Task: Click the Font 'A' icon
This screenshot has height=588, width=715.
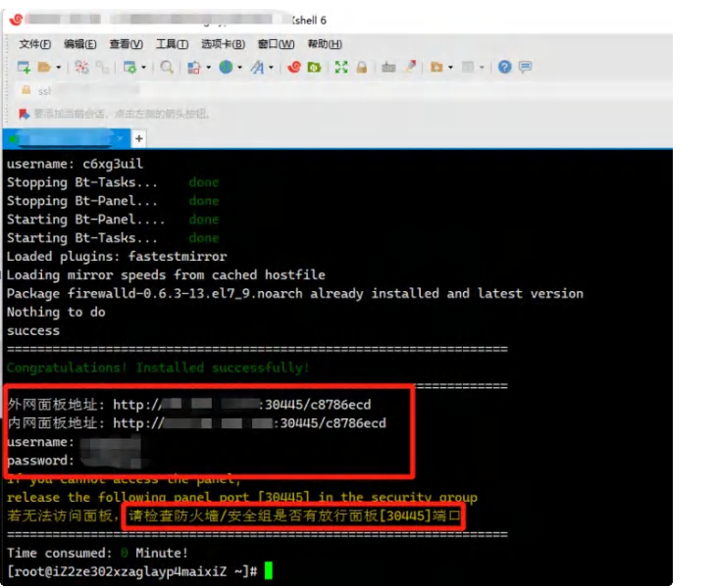Action: pyautogui.click(x=257, y=68)
